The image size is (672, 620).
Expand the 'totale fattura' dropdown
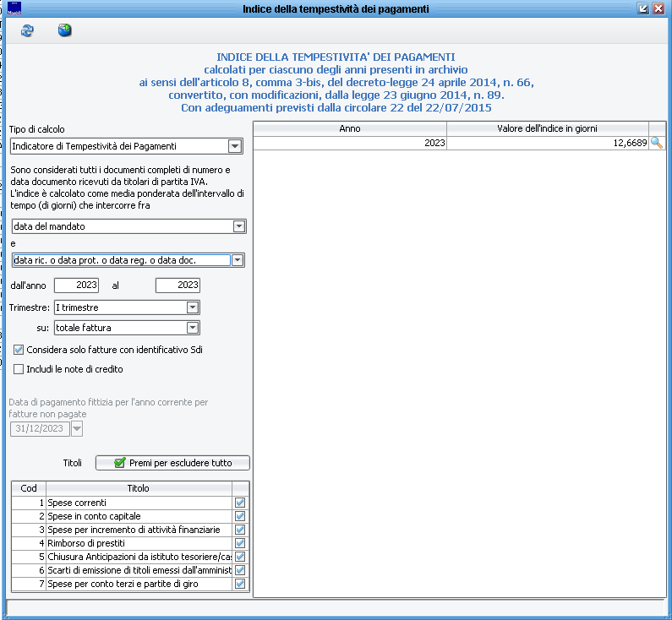point(193,327)
